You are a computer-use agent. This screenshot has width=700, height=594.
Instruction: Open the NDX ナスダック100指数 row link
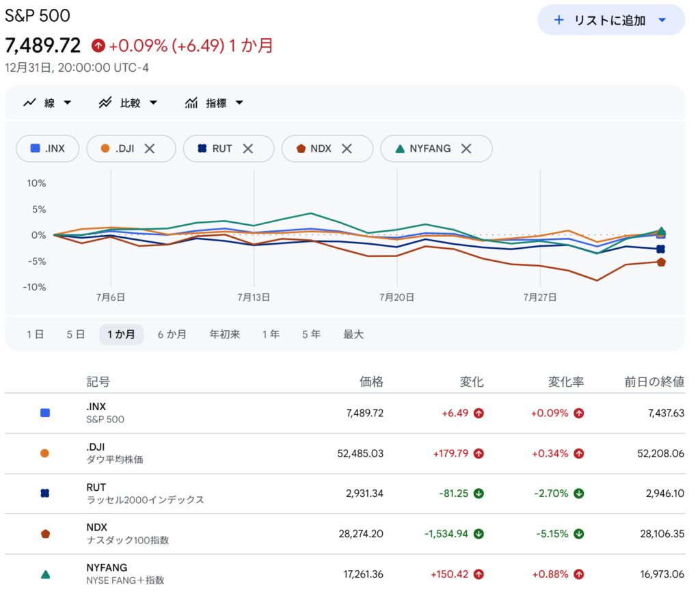point(345,534)
